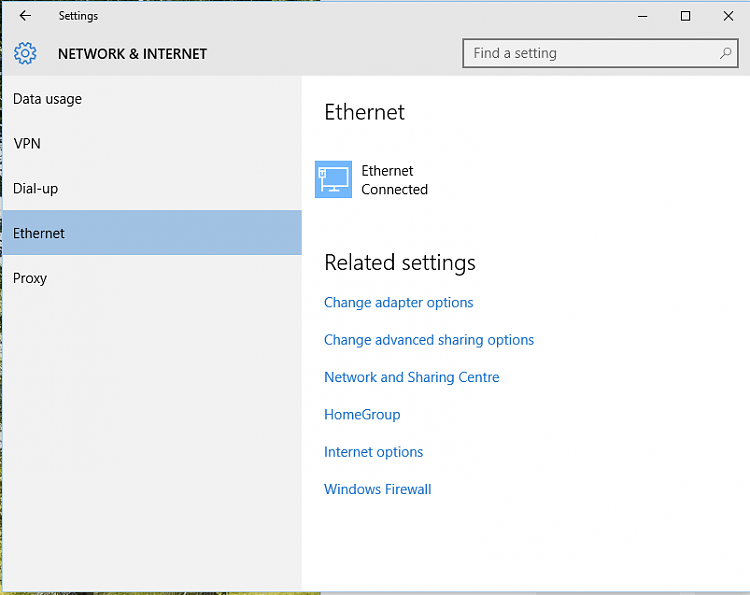Click the search magnifier icon
The image size is (750, 595).
pyautogui.click(x=726, y=53)
